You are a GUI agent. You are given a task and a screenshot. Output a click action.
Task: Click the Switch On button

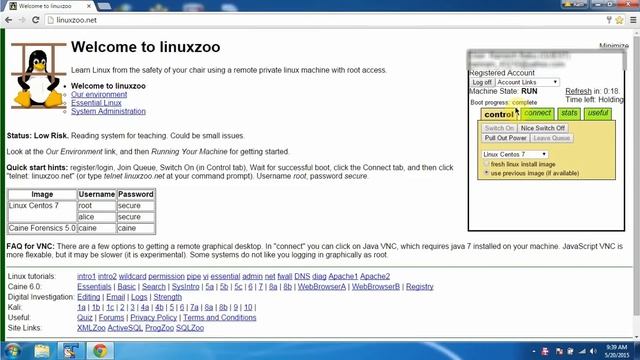coord(499,128)
